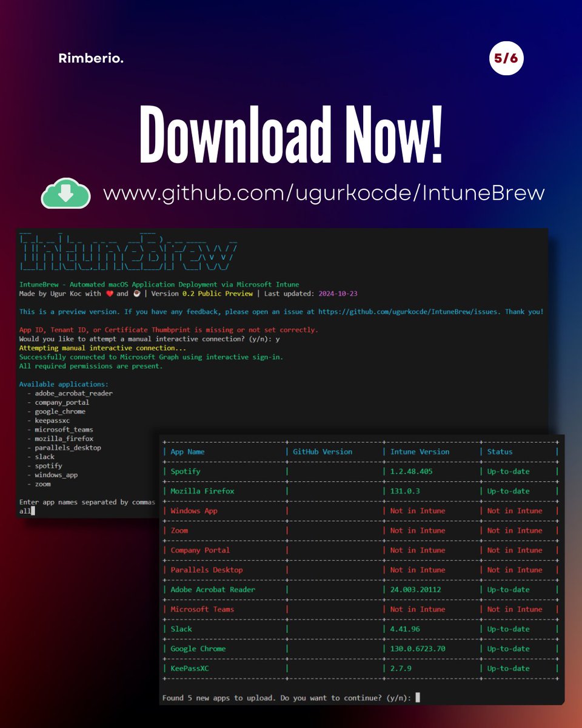Click the Parallels Desktop row name

pyautogui.click(x=207, y=570)
